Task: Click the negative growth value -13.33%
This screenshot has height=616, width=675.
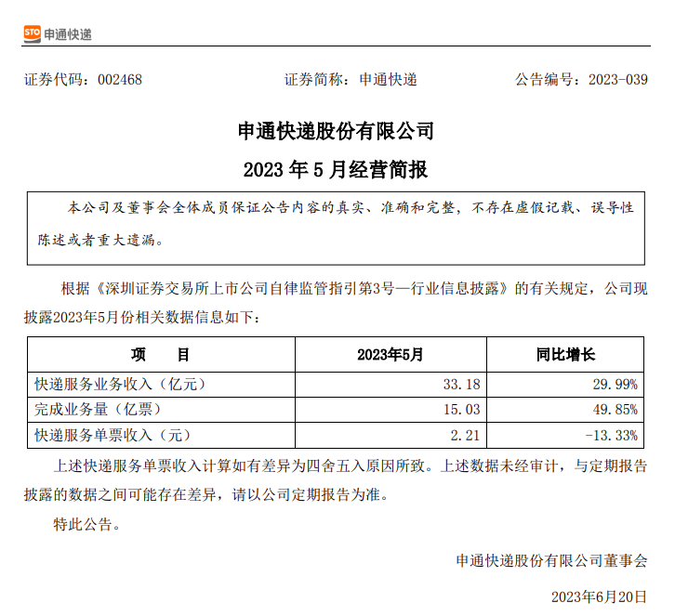Action: (x=612, y=433)
